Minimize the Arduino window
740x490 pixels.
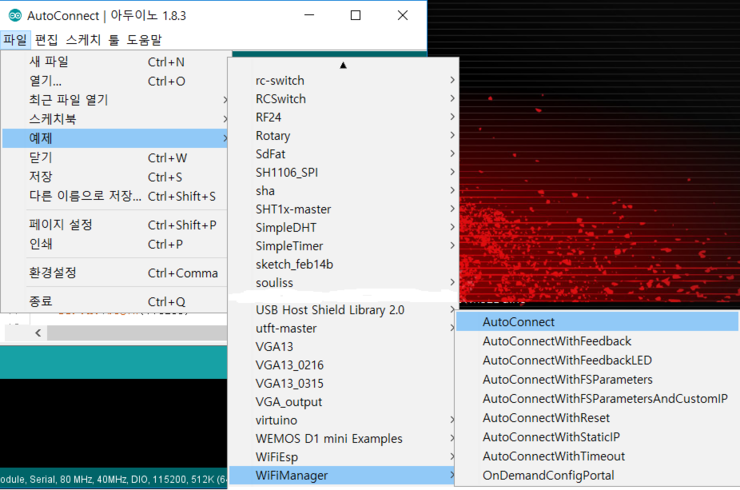click(309, 15)
